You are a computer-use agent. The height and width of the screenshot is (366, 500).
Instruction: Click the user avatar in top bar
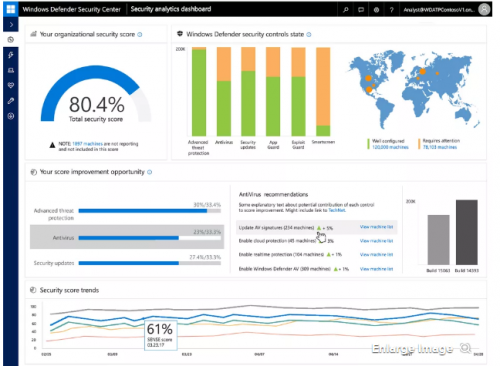(x=484, y=9)
